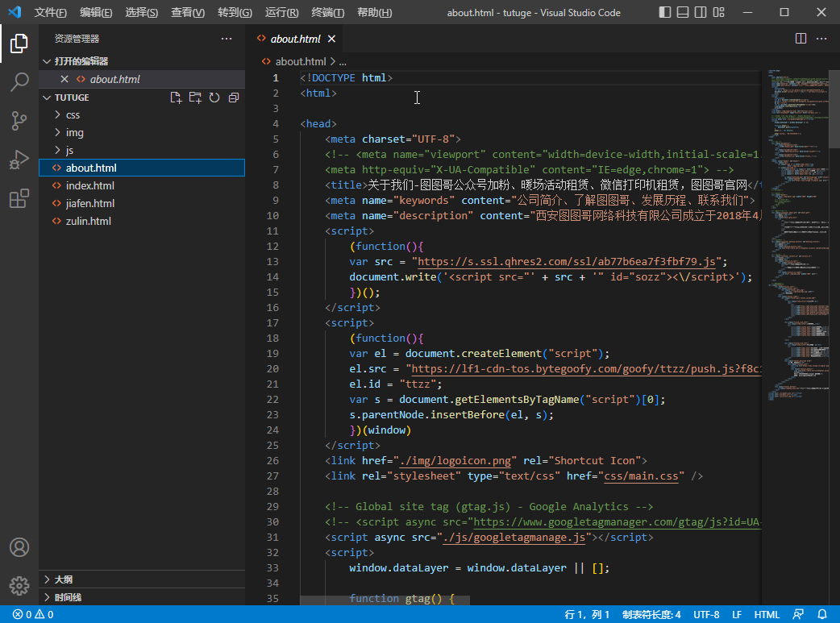Collapse all folders in explorer
The width and height of the screenshot is (840, 623).
[234, 98]
